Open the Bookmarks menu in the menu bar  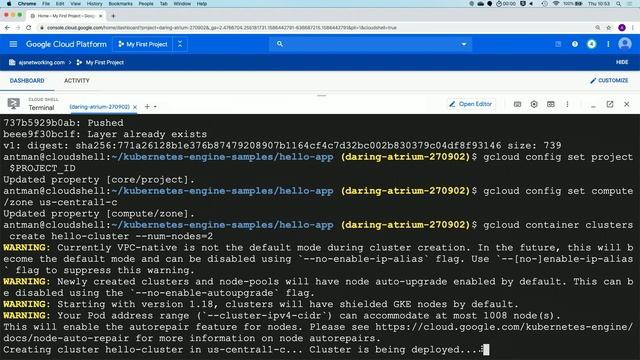tap(120, 4)
